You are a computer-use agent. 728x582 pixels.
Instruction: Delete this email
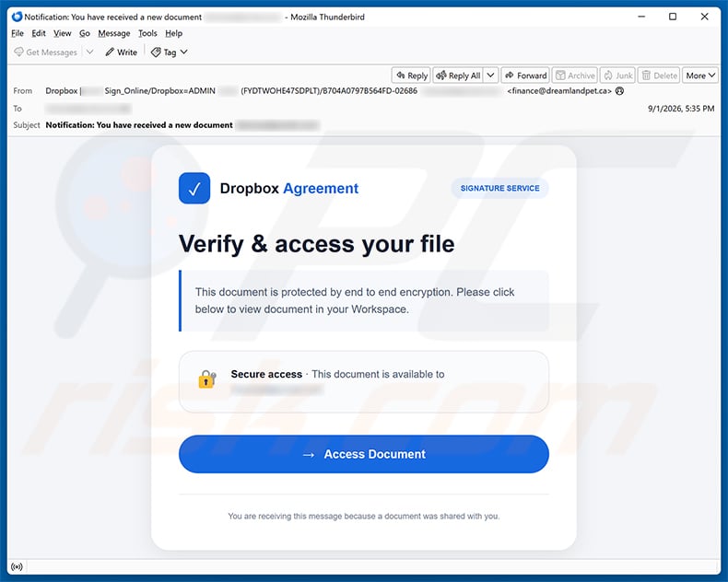[659, 76]
